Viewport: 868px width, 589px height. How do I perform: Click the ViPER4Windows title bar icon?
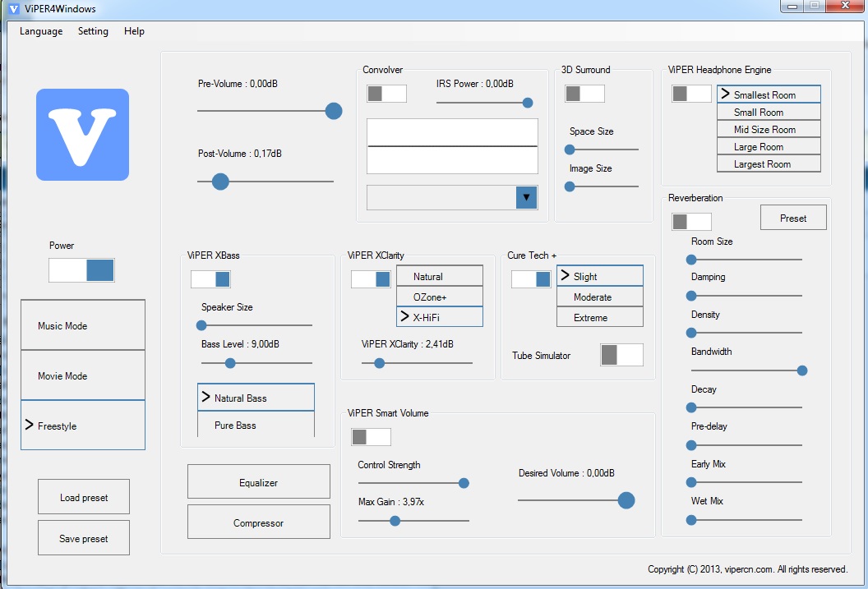14,9
